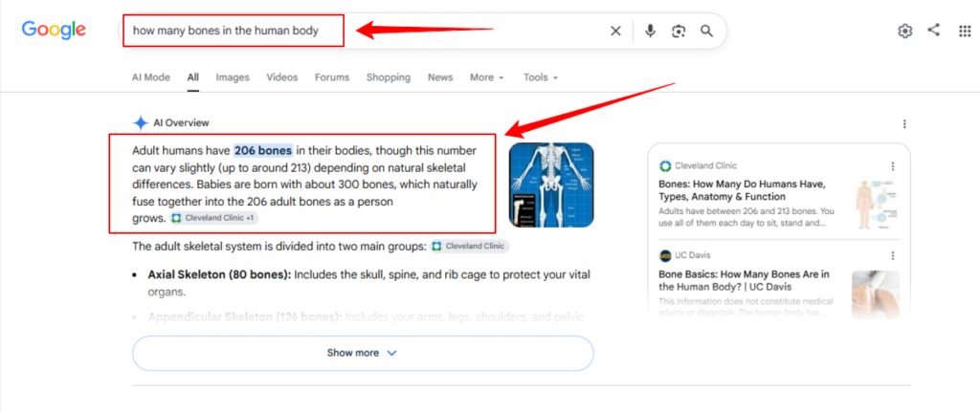Click Cleveland Clinic +1 source chip

[x=214, y=219]
